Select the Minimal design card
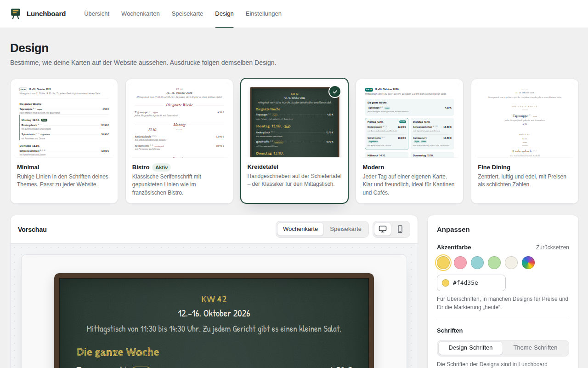This screenshot has width=588, height=368. (x=64, y=141)
